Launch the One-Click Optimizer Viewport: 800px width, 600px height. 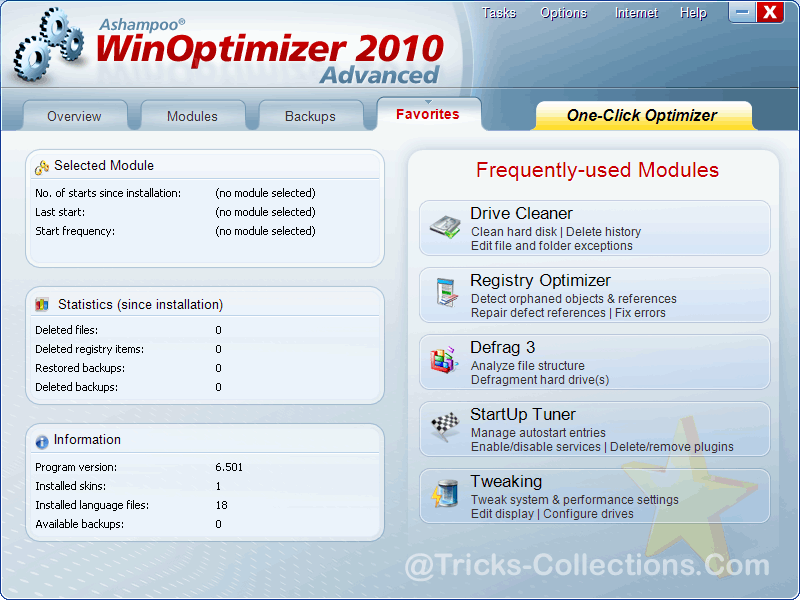pyautogui.click(x=642, y=115)
